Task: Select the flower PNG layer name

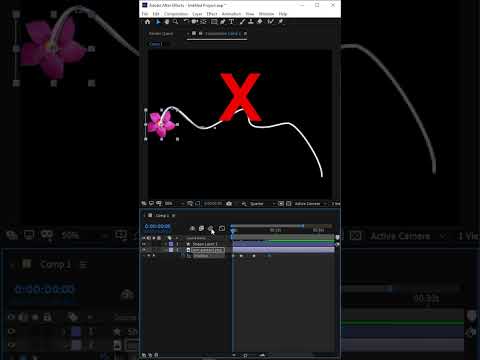Action: (208, 250)
